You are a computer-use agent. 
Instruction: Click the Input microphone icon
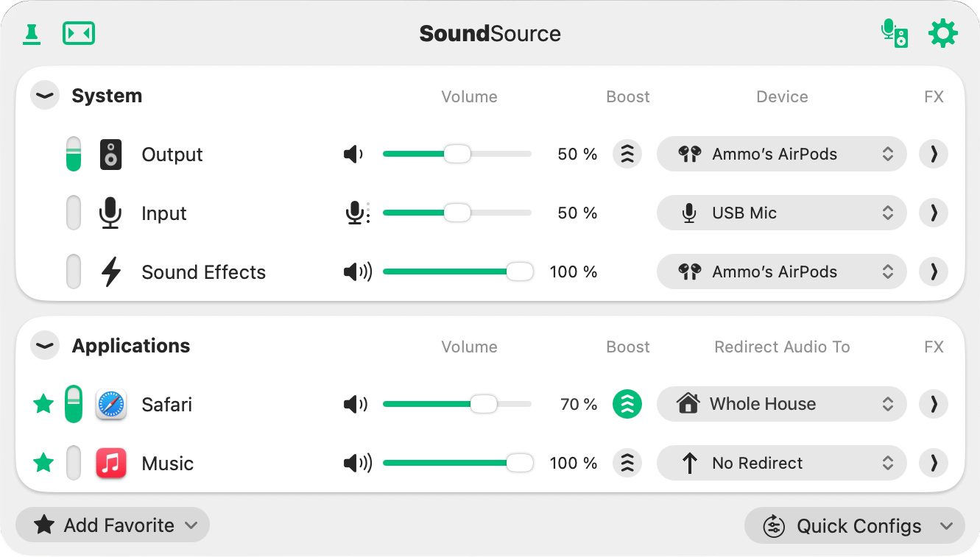(x=110, y=213)
